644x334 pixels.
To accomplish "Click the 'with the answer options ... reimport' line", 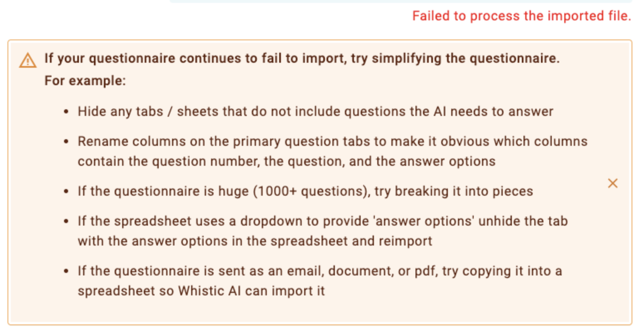I will point(255,241).
